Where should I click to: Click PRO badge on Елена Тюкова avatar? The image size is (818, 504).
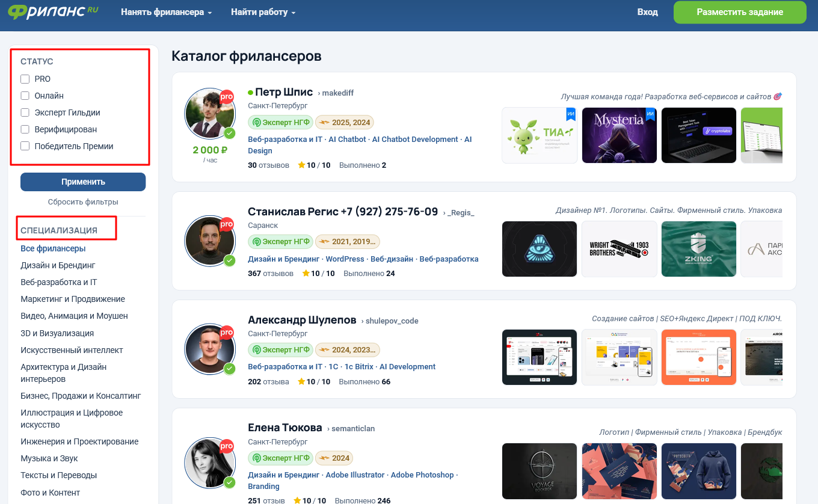tap(227, 446)
